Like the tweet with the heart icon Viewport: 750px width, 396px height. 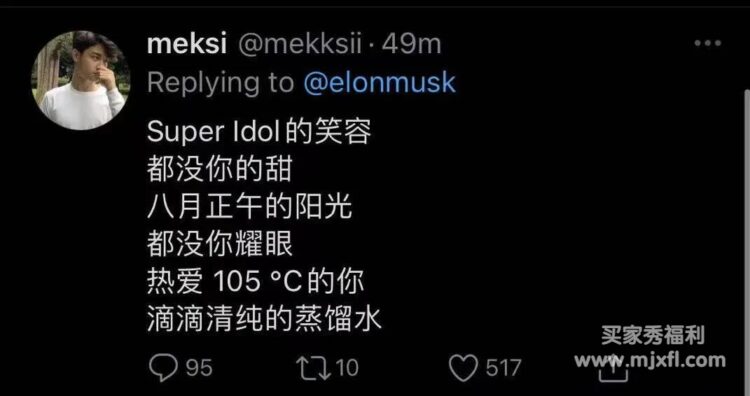coord(463,368)
